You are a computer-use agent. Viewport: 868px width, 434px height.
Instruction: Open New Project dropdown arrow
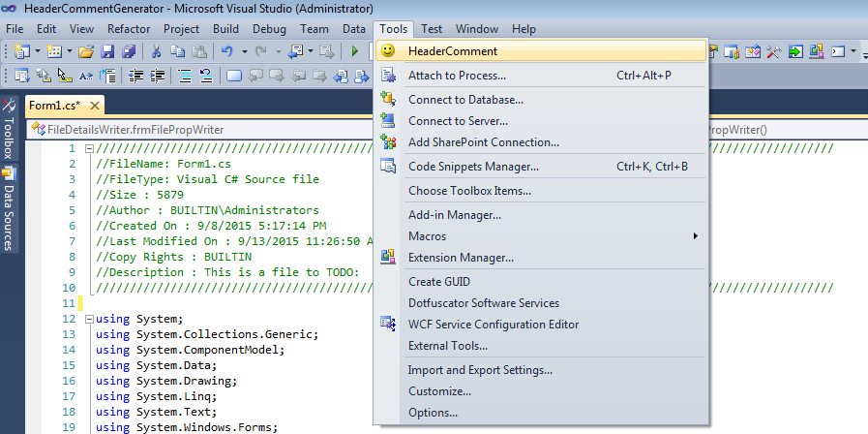coord(38,51)
